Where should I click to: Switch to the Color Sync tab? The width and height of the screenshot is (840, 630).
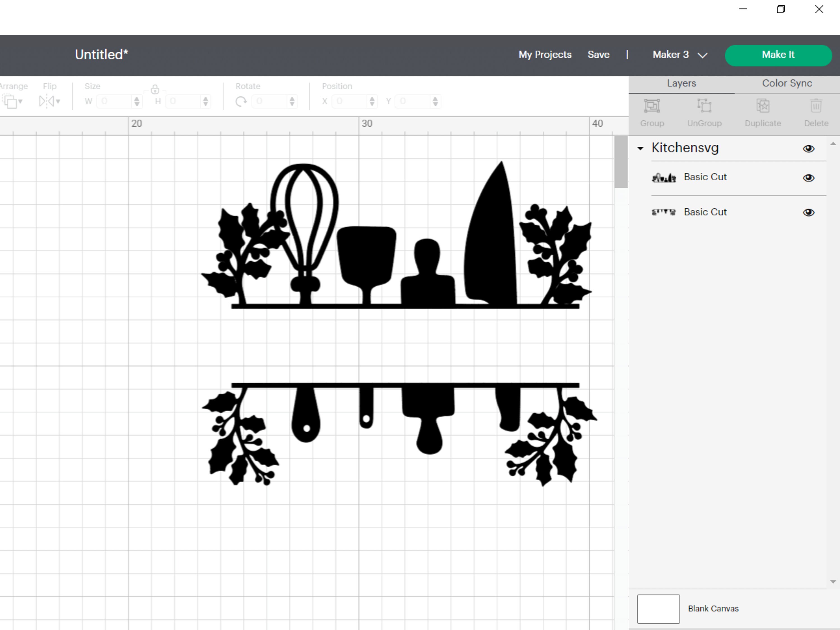pyautogui.click(x=787, y=83)
